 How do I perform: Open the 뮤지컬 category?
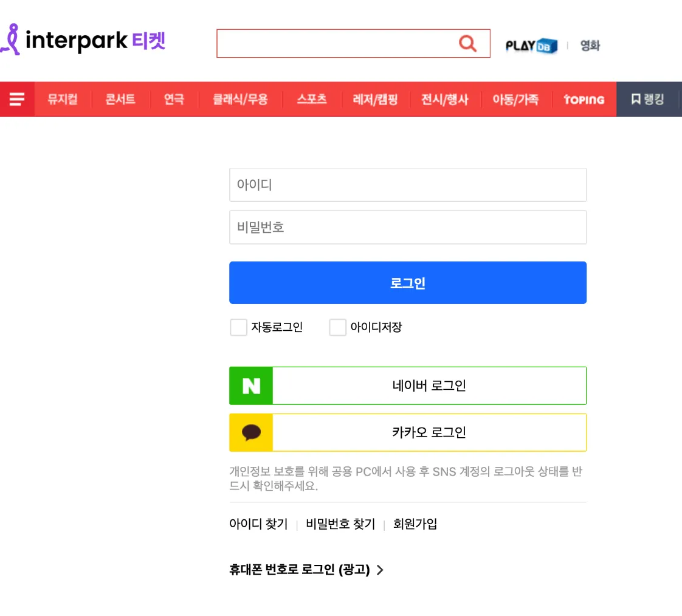click(63, 99)
